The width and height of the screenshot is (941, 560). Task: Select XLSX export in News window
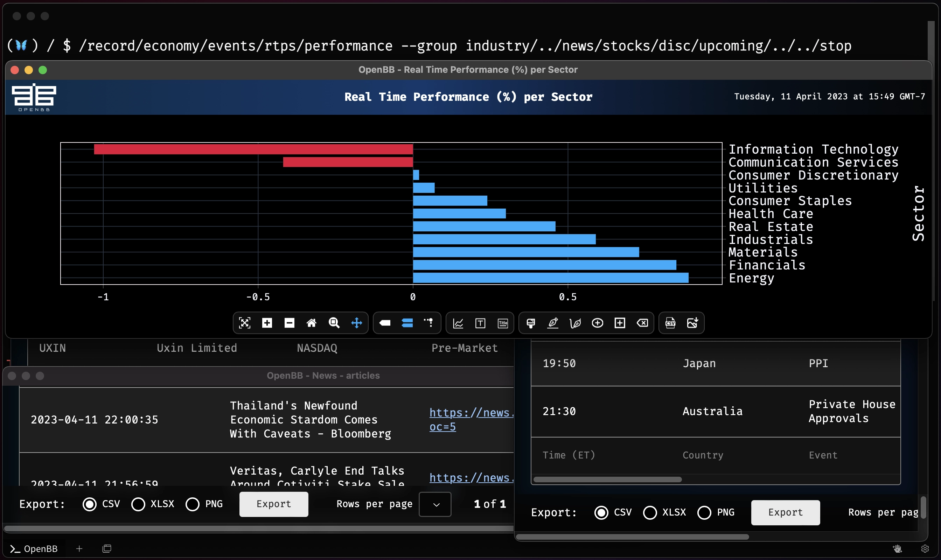click(138, 504)
